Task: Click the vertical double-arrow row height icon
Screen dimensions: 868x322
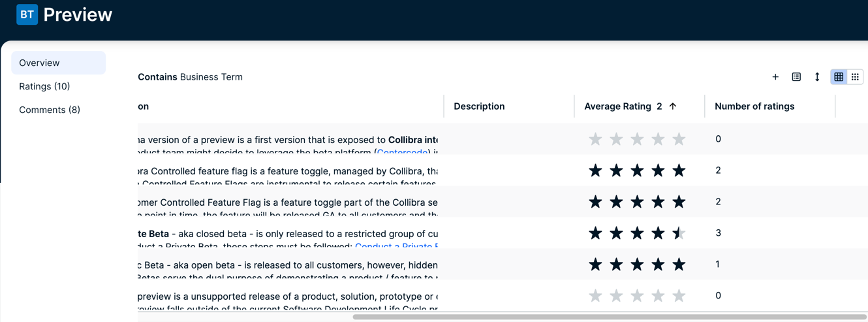Action: [817, 77]
